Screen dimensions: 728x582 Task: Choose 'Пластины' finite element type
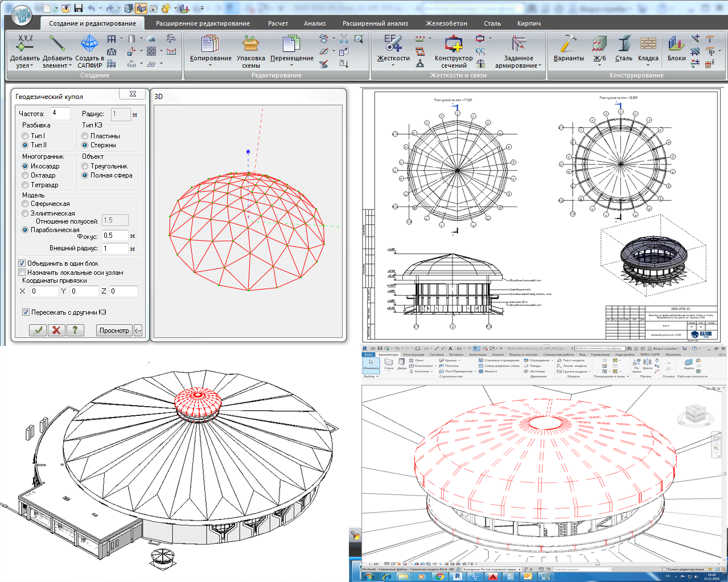pyautogui.click(x=85, y=136)
